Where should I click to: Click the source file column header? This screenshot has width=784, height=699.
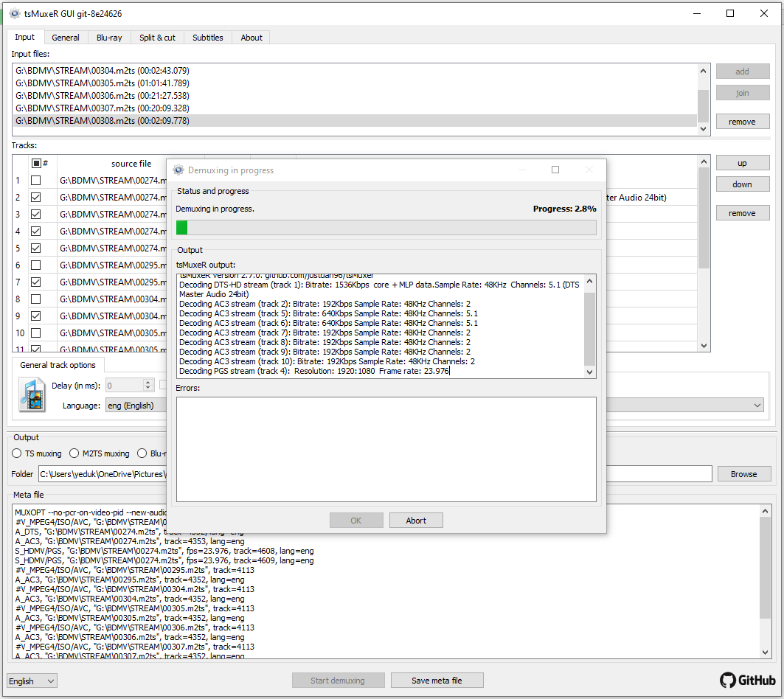click(131, 164)
